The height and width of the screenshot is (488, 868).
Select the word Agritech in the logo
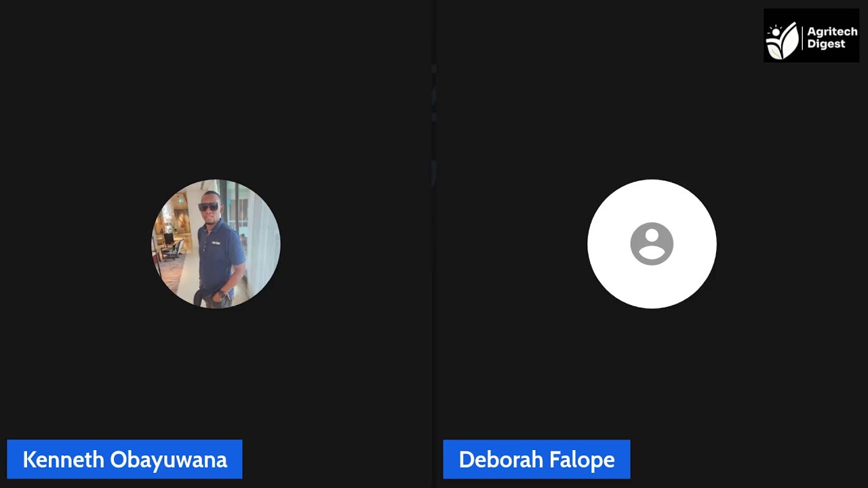pos(832,32)
